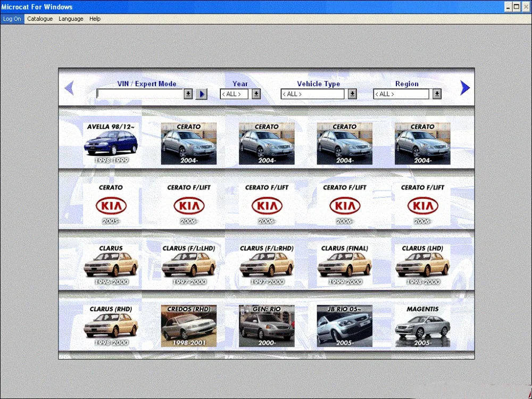Open the Cerato 2005- KIA logo tile
Screen dimensions: 532x399
111,205
